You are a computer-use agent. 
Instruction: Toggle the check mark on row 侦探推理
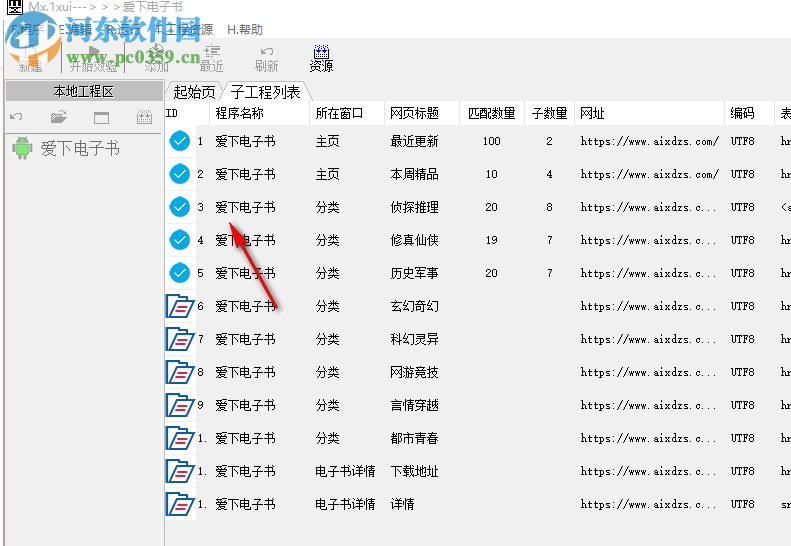point(180,207)
